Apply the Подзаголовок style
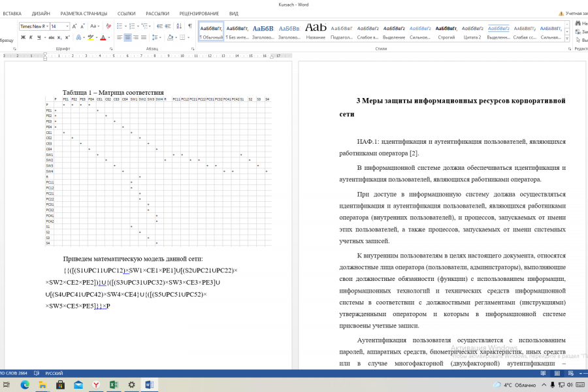Image resolution: width=588 pixels, height=392 pixels. (342, 31)
